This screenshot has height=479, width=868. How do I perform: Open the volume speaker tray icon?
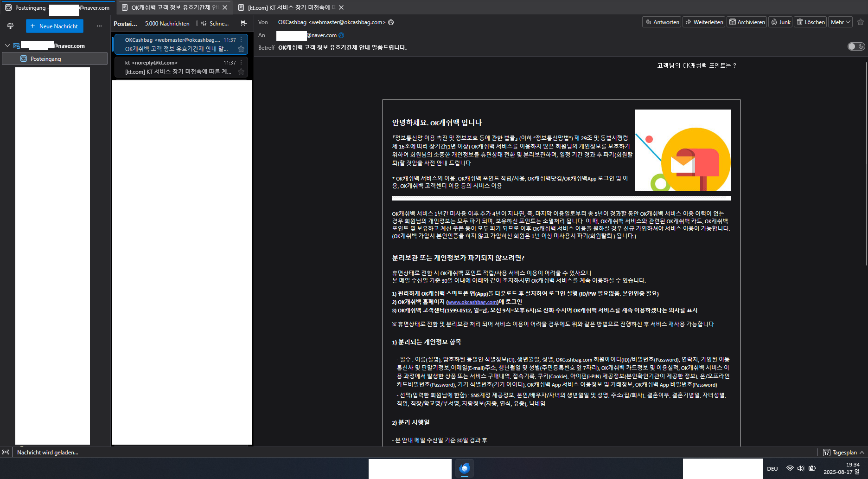800,468
